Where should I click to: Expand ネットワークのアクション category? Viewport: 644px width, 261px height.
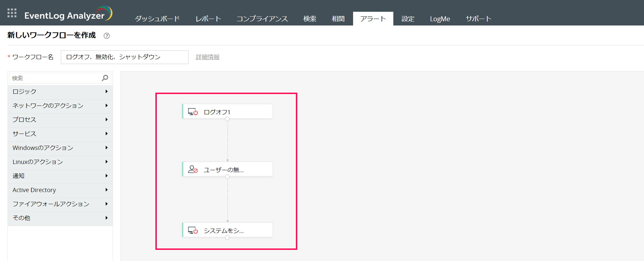(x=60, y=106)
